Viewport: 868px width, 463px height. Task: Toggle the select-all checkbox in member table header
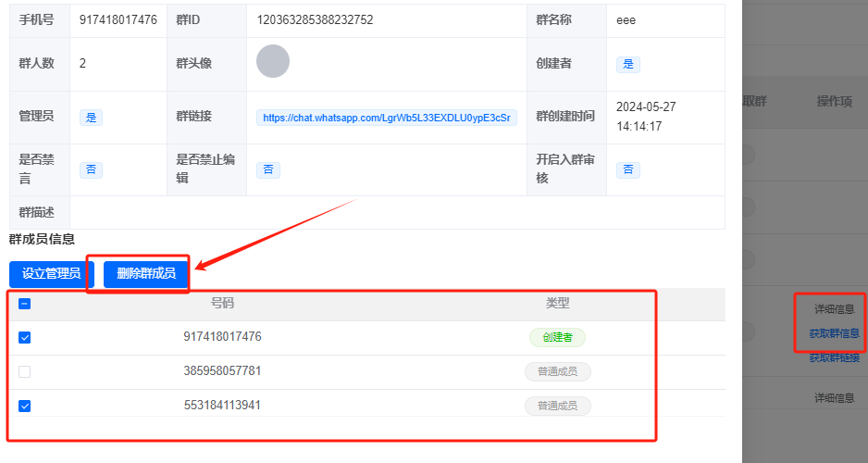click(24, 304)
